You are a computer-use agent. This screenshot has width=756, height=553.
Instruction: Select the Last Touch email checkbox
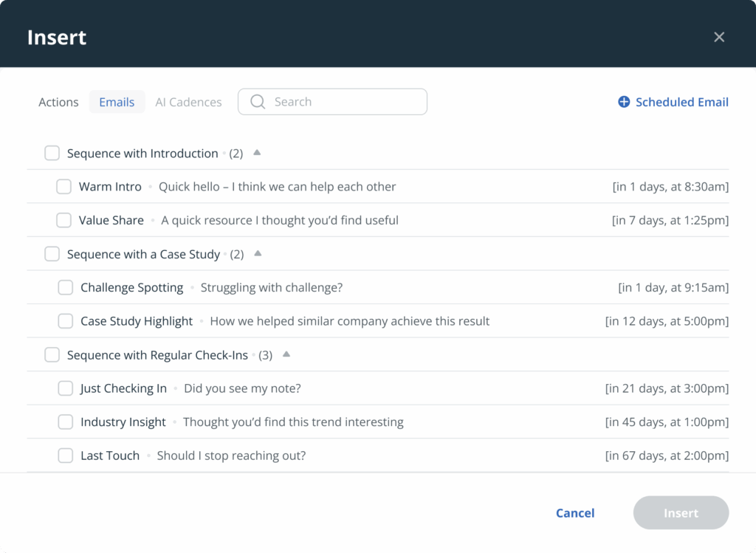pos(65,456)
